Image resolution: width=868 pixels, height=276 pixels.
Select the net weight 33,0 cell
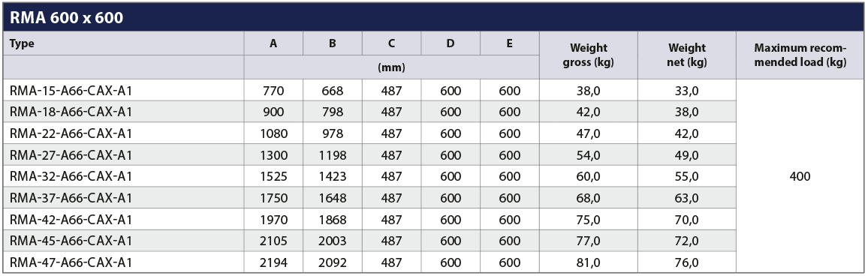[x=687, y=91]
